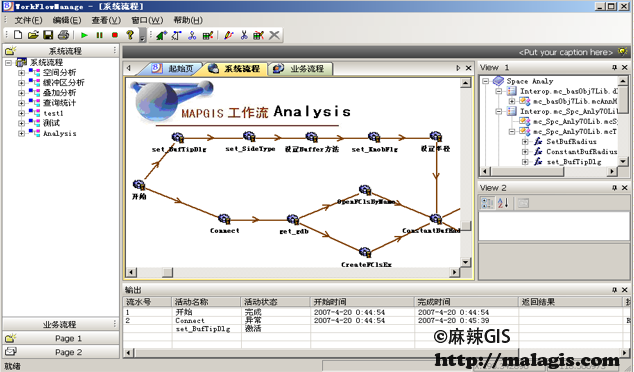Click the green Play run button
The height and width of the screenshot is (372, 634).
click(84, 35)
